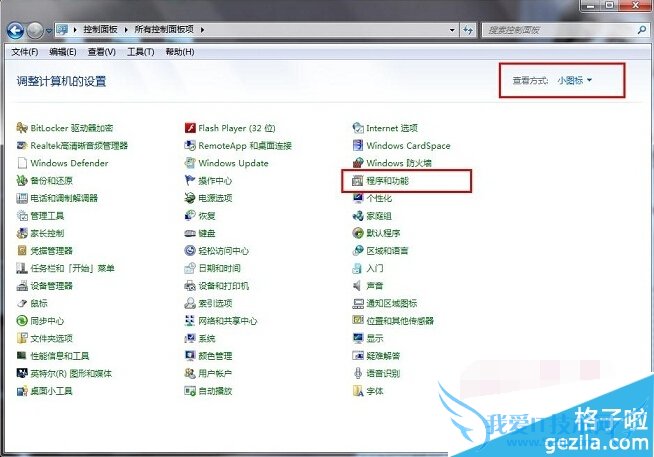The height and width of the screenshot is (457, 654).
Task: Open 位置和其他传感器 link
Action: [400, 321]
